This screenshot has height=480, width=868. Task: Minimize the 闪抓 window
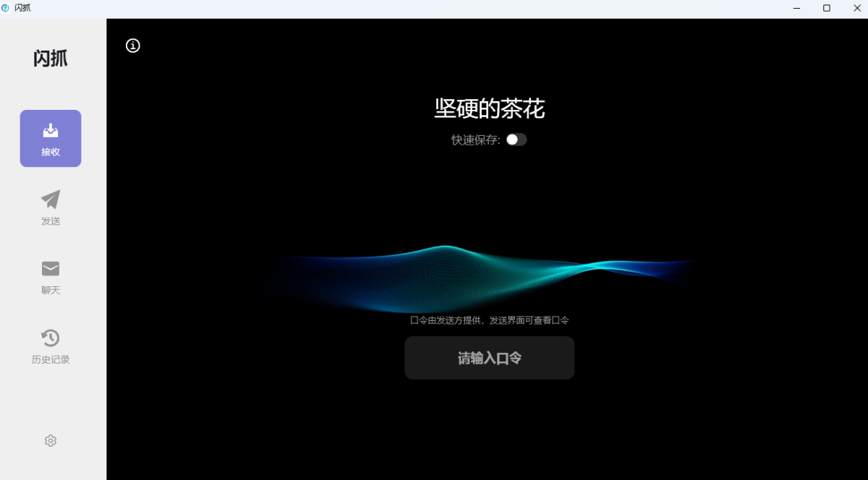[x=796, y=8]
